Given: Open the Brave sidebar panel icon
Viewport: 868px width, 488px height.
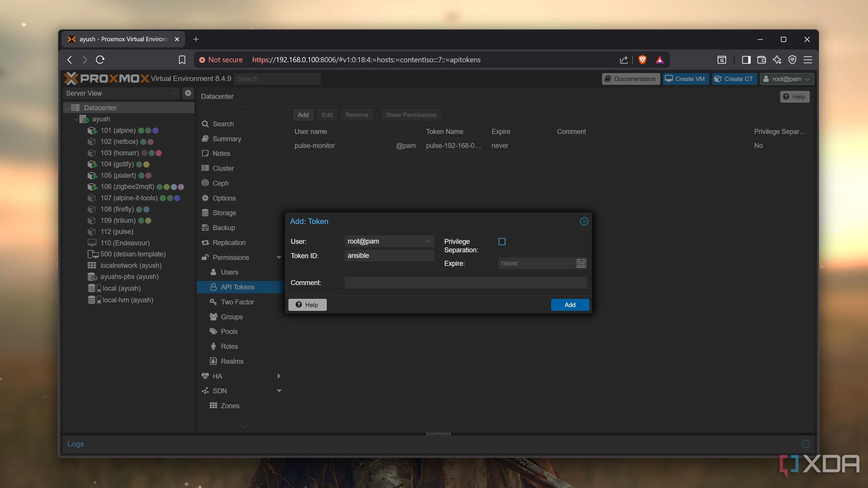Looking at the screenshot, I should (x=746, y=60).
